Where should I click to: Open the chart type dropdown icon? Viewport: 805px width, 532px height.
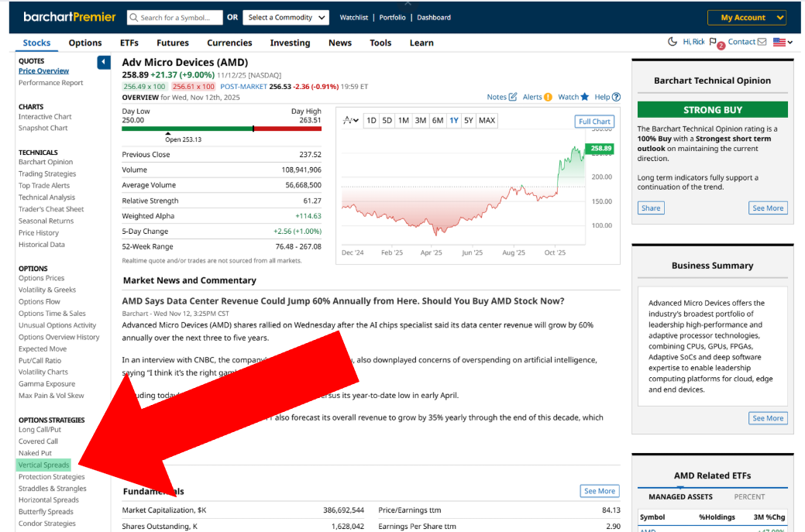[351, 121]
